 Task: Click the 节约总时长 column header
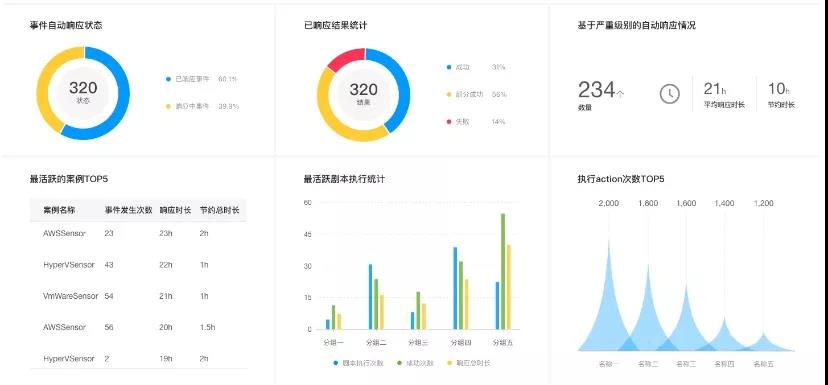[219, 210]
